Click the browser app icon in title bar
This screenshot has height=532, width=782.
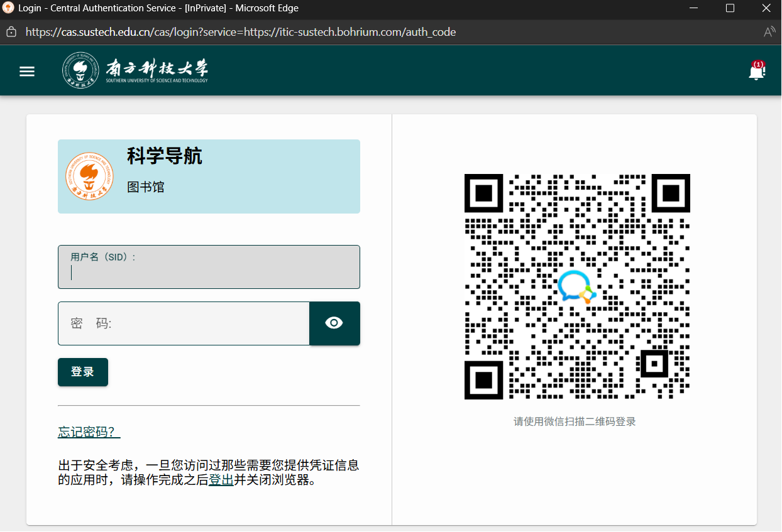9,8
